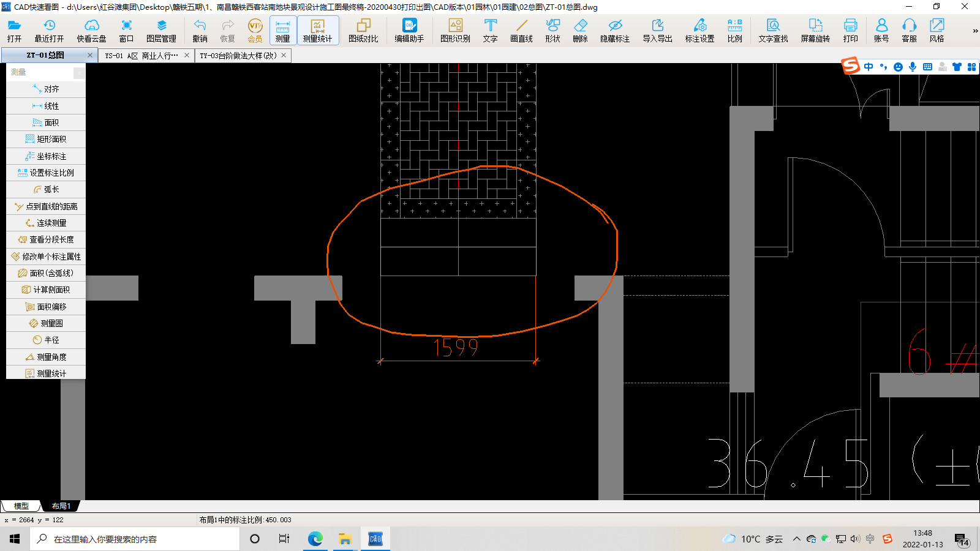The width and height of the screenshot is (980, 551).
Task: Contact 客服 customer service
Action: [909, 30]
